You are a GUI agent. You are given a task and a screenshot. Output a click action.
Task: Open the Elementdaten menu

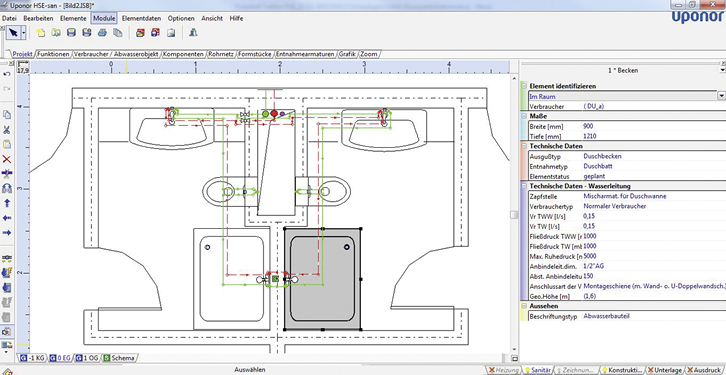(141, 19)
